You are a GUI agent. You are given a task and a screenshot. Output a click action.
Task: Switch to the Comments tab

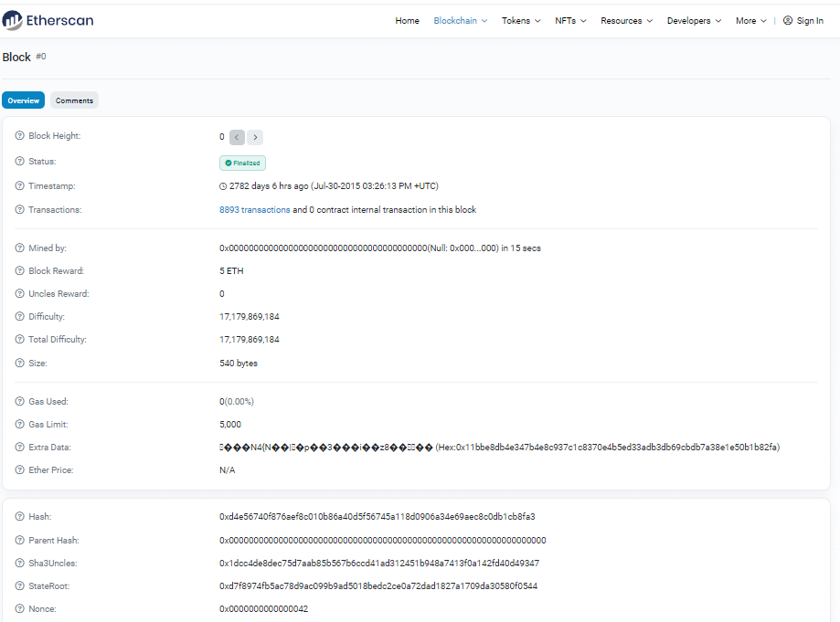click(74, 100)
